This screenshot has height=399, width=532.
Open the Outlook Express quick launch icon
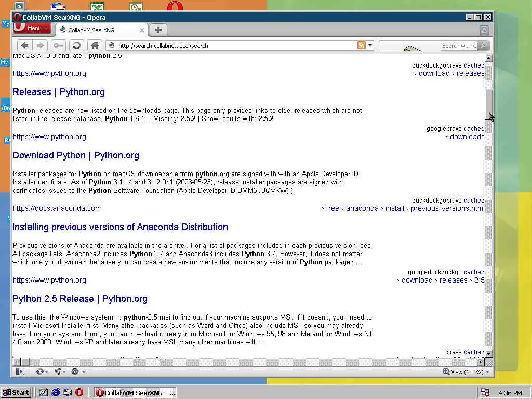tap(68, 393)
